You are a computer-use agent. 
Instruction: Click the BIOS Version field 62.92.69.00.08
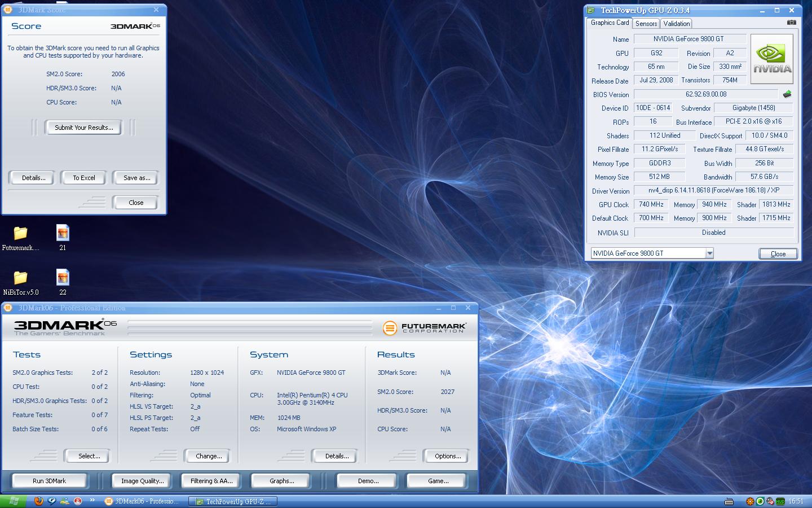[706, 94]
